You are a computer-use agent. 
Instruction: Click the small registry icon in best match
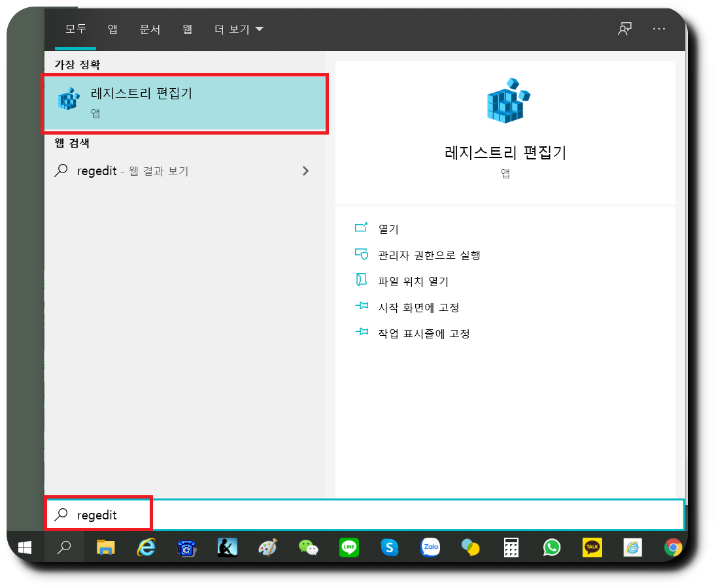(69, 98)
